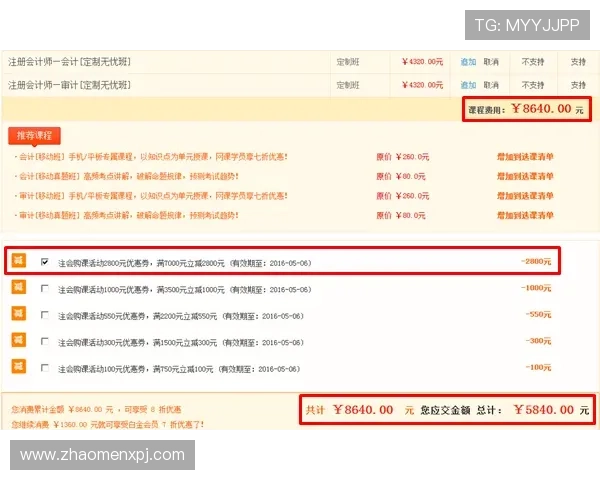Open 会计[移动班] recommended course description link
Image resolution: width=600 pixels, height=480 pixels.
click(153, 157)
